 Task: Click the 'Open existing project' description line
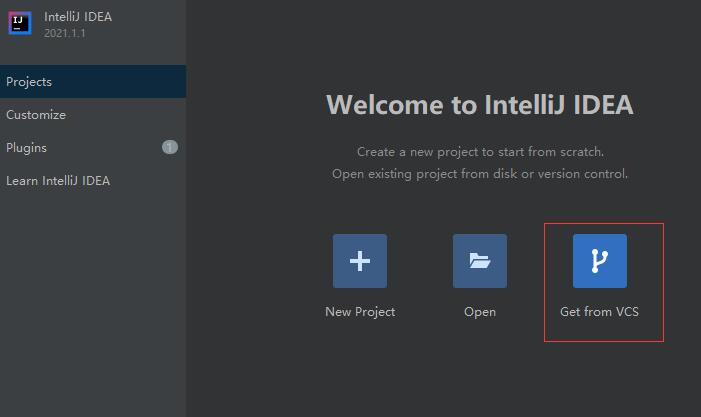click(x=480, y=174)
